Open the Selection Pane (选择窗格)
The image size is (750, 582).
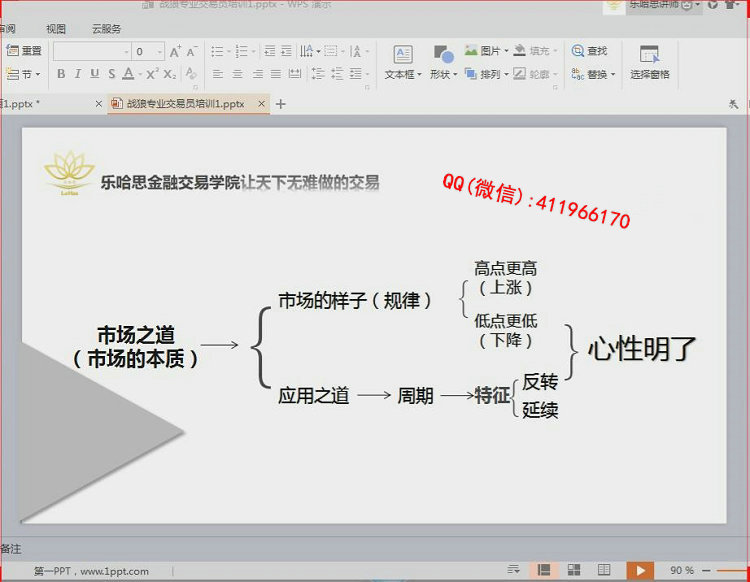click(650, 62)
